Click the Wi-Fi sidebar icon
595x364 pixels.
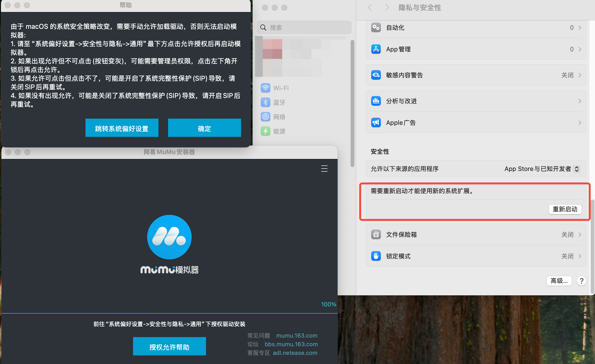[265, 88]
